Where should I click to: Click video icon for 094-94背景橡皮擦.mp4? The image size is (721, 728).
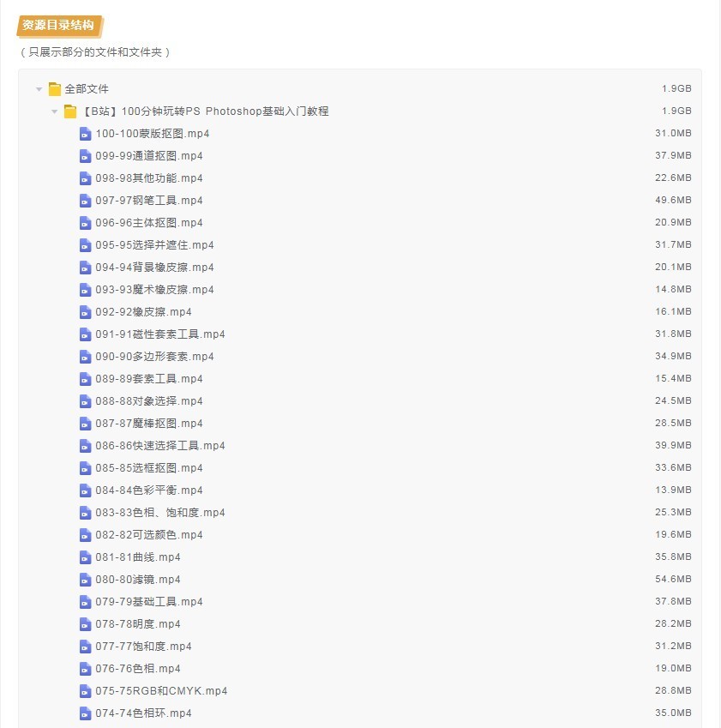(x=86, y=268)
